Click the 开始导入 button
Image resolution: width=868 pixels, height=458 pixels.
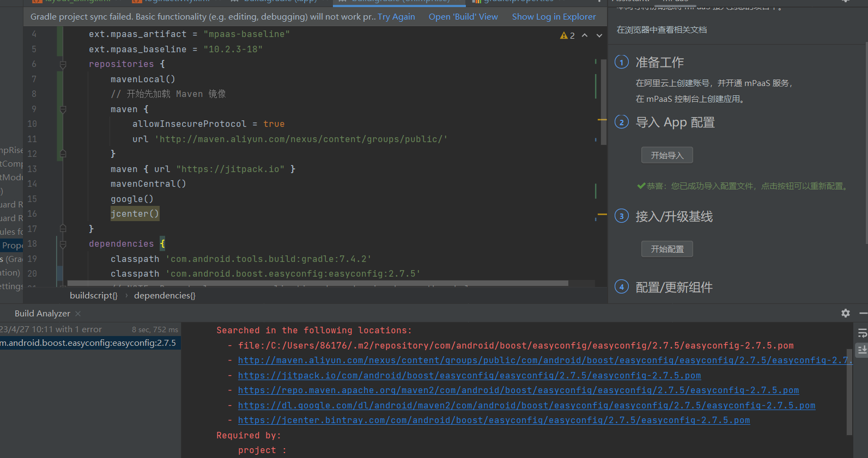(x=667, y=155)
